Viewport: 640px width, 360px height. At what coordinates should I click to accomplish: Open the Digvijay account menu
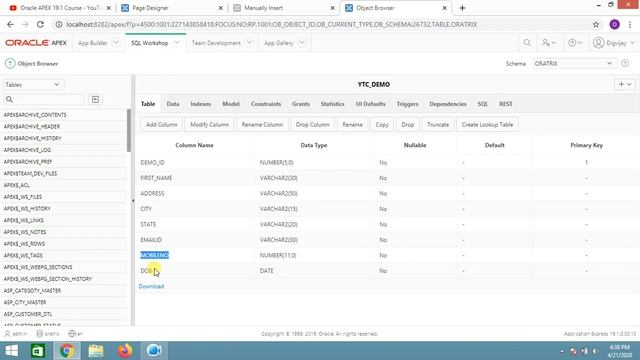(x=614, y=43)
